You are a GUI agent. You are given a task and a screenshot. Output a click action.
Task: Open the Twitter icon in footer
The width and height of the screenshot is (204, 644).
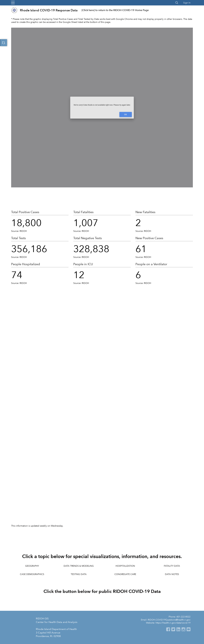point(173,629)
